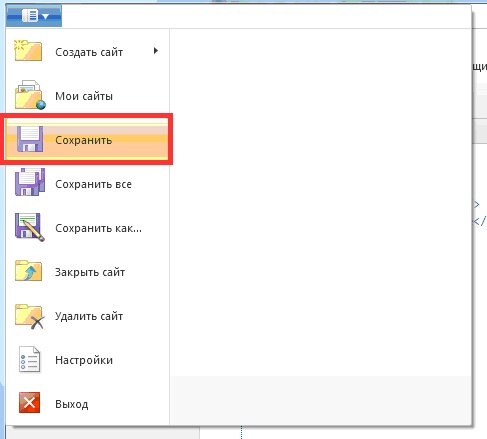The image size is (487, 439).
Task: Click the red X Выход icon
Action: coord(29,403)
